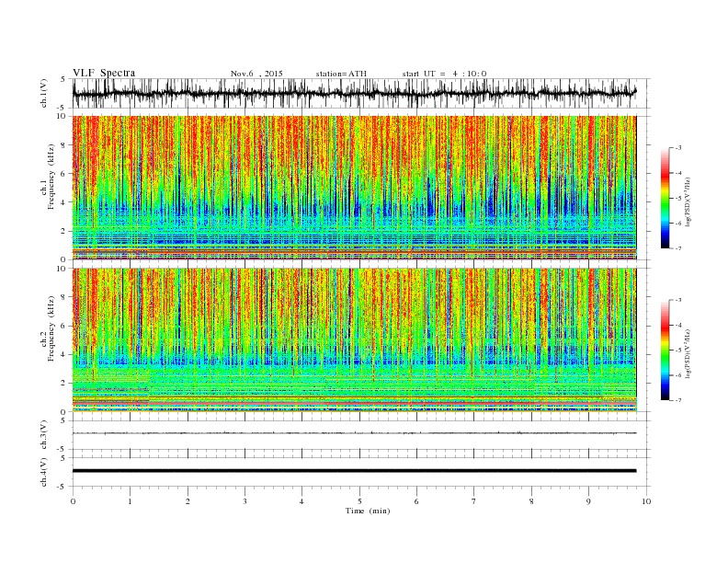
Task: Click time axis tick label "3"
Action: coord(245,501)
